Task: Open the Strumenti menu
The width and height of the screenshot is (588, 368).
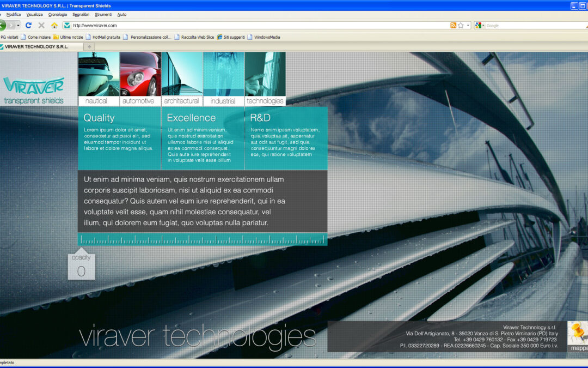Action: (x=103, y=15)
